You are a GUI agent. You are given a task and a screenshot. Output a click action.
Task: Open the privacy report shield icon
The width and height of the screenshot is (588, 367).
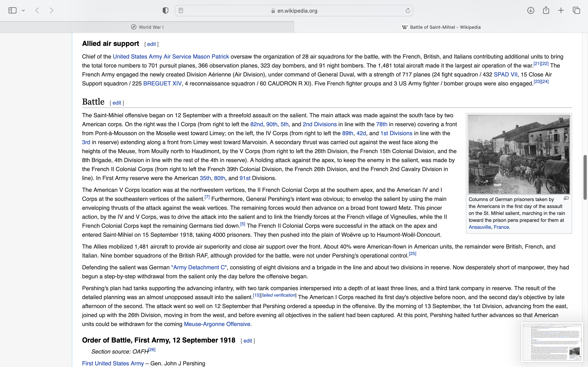coord(165,10)
